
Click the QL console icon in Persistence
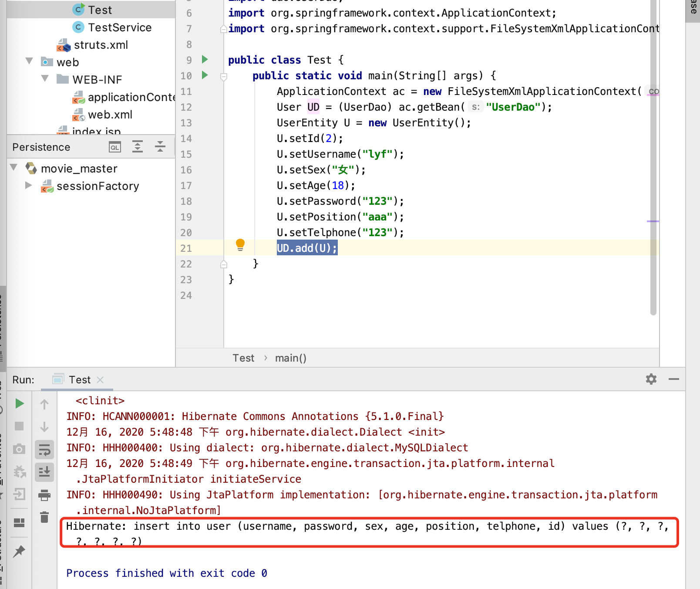tap(115, 147)
